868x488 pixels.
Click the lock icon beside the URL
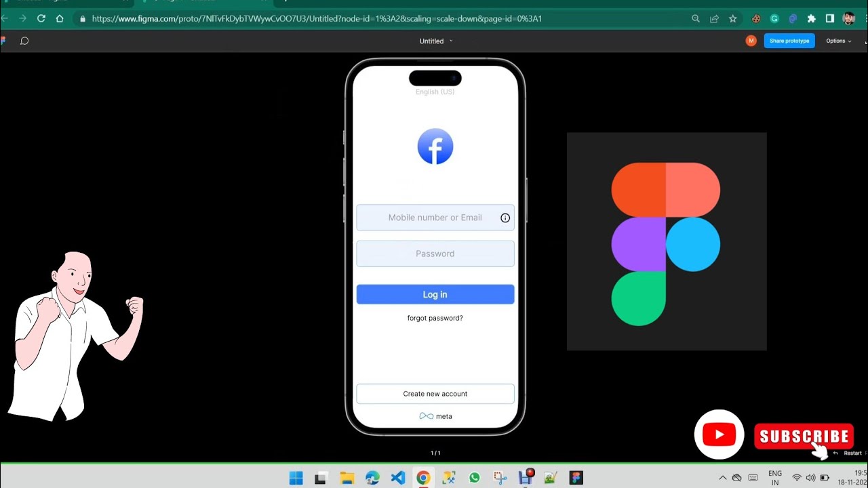[83, 19]
